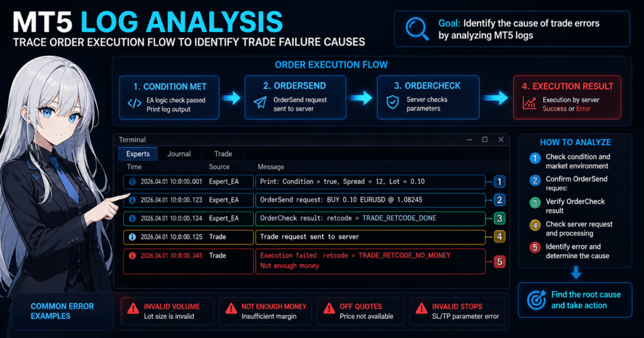The height and width of the screenshot is (338, 644).
Task: Click the 'Not enough money' red log line
Action: click(x=289, y=266)
